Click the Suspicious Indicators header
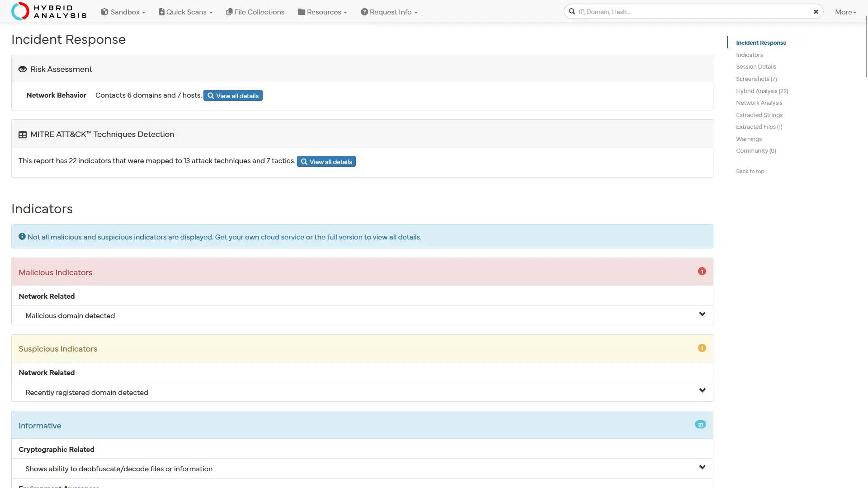This screenshot has width=868, height=488. 362,348
